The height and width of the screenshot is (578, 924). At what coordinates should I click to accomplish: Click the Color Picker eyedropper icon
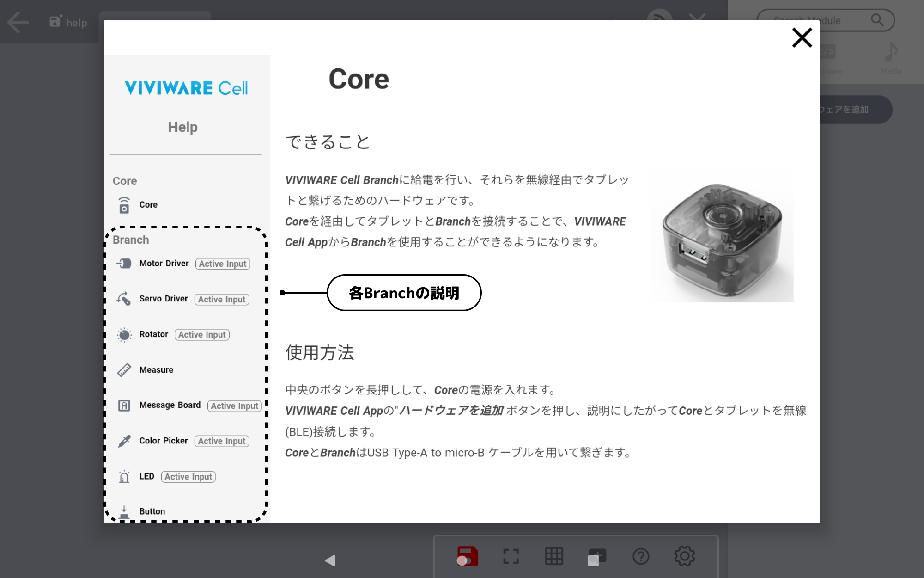pyautogui.click(x=124, y=441)
